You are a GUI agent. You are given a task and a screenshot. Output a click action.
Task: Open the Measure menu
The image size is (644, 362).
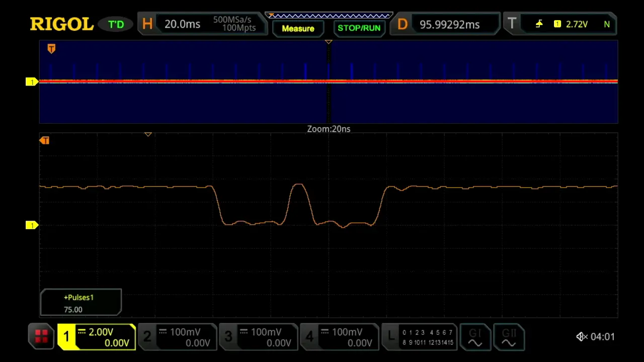298,28
